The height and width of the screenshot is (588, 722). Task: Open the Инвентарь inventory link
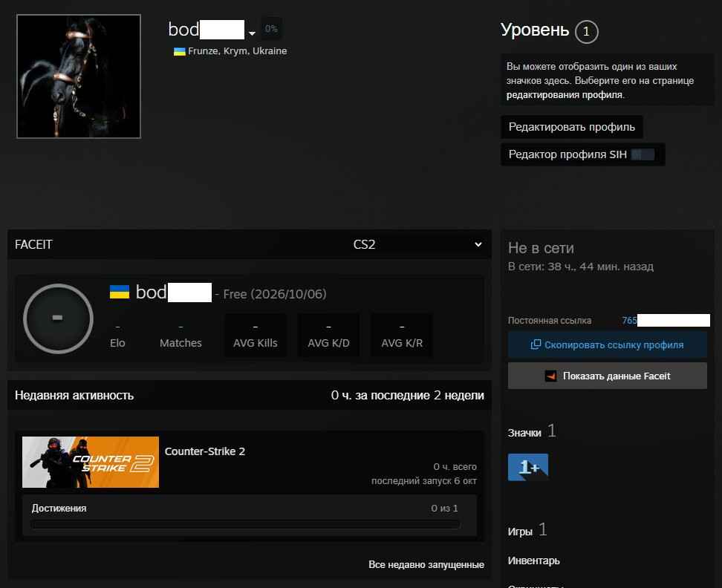pyautogui.click(x=533, y=561)
